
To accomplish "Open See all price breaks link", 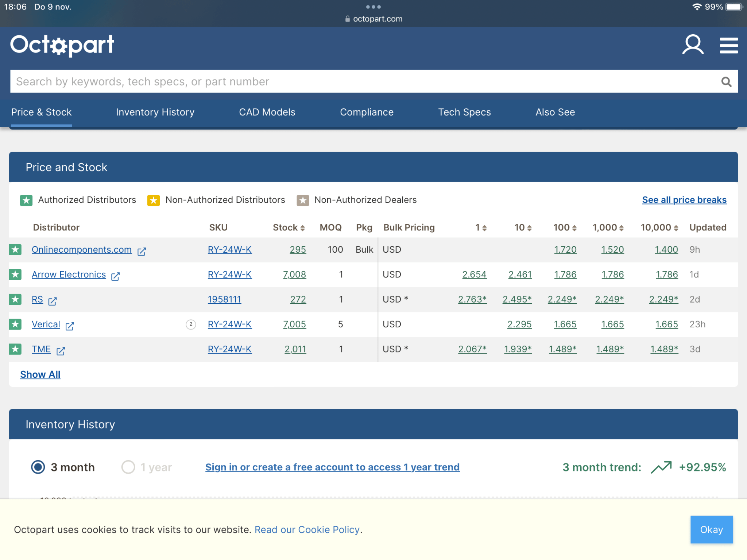I will click(684, 200).
